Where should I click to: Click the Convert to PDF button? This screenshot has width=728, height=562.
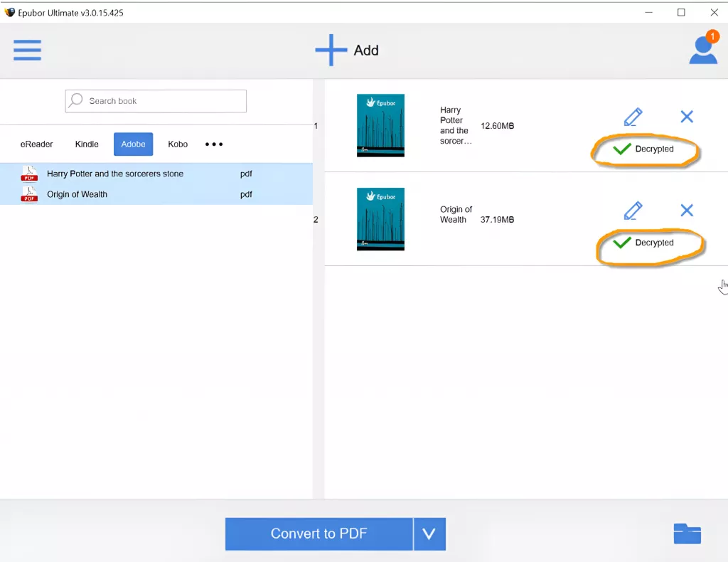[319, 534]
